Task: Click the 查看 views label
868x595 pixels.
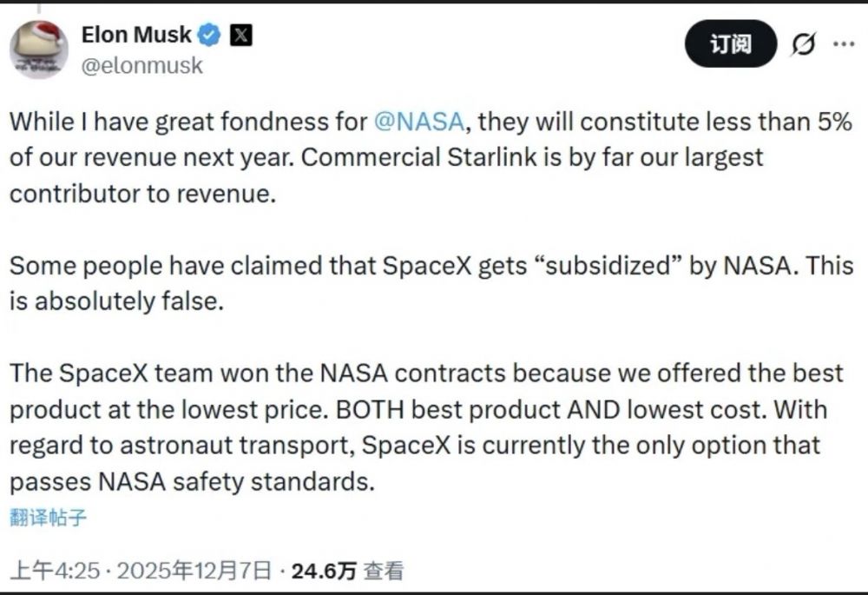Action: click(x=383, y=571)
